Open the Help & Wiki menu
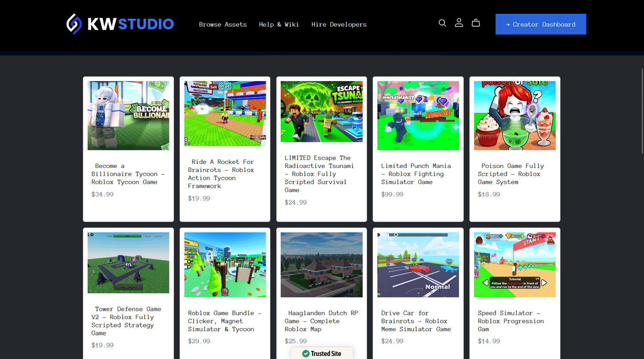Image resolution: width=644 pixels, height=359 pixels. (x=279, y=24)
